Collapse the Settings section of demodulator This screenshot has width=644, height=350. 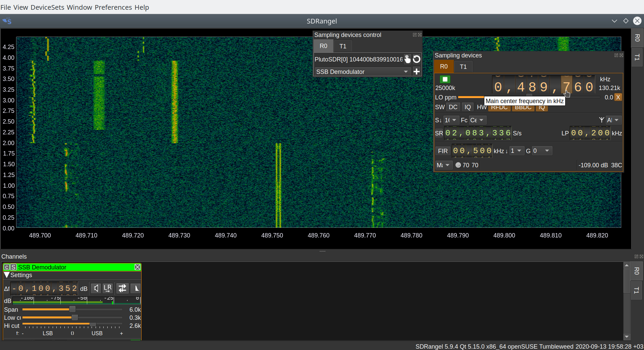tap(6, 275)
